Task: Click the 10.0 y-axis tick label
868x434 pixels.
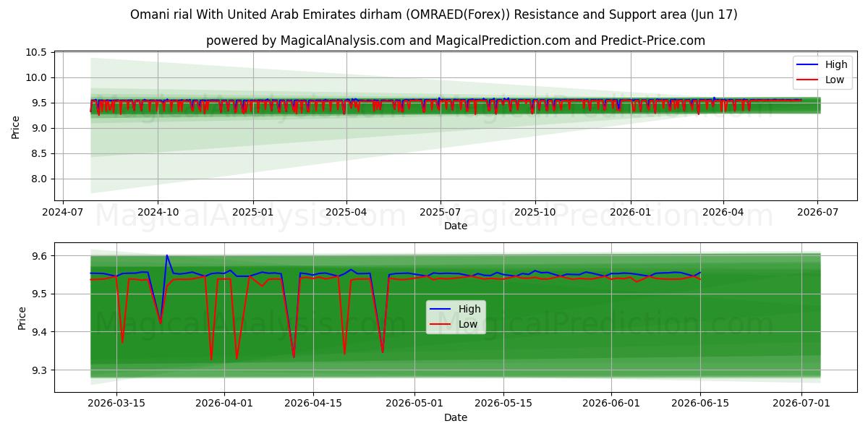Action: click(37, 78)
